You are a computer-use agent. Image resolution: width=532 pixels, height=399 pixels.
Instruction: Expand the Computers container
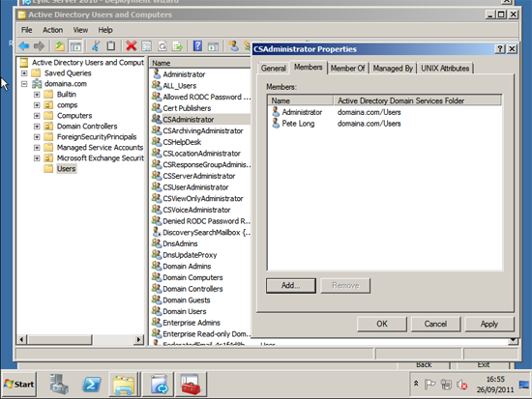(37, 116)
